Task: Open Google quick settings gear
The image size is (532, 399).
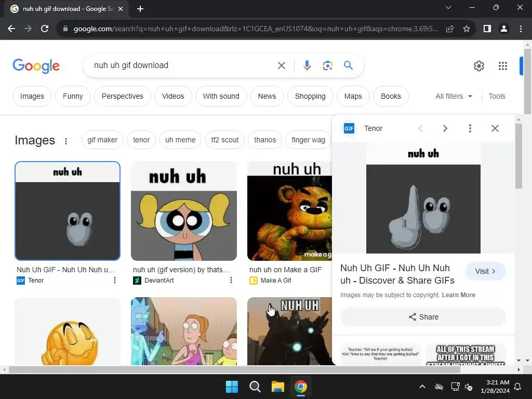Action: pyautogui.click(x=478, y=66)
